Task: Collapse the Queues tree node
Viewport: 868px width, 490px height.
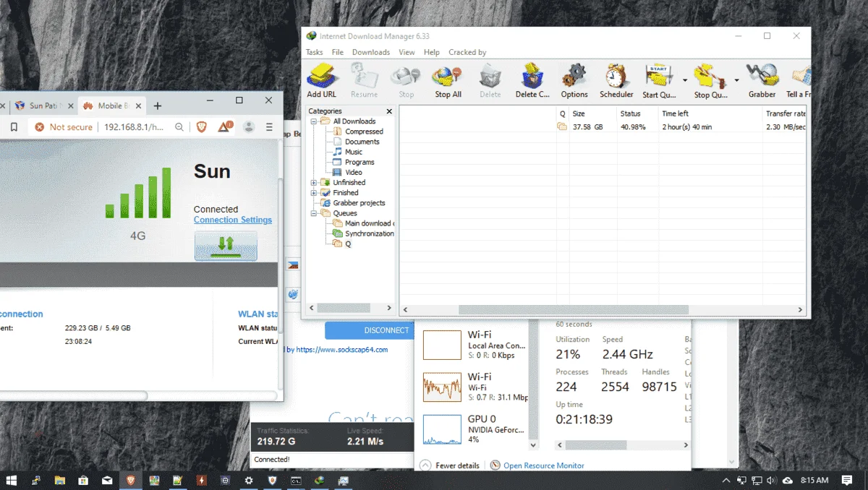Action: pos(314,213)
